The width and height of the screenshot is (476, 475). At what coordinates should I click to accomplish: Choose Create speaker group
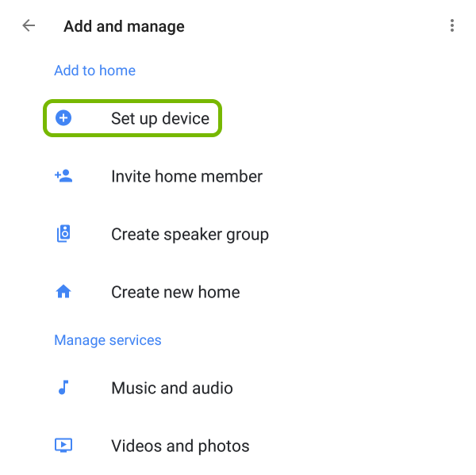tap(190, 235)
